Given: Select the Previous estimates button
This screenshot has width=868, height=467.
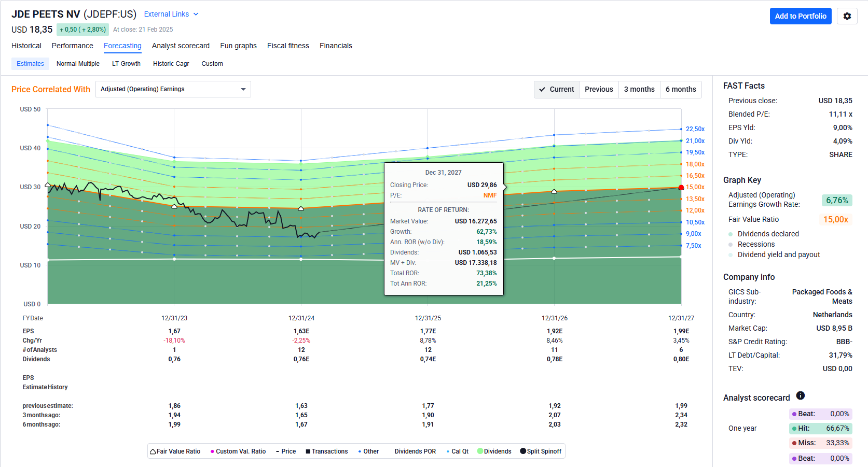Looking at the screenshot, I should click(x=599, y=89).
